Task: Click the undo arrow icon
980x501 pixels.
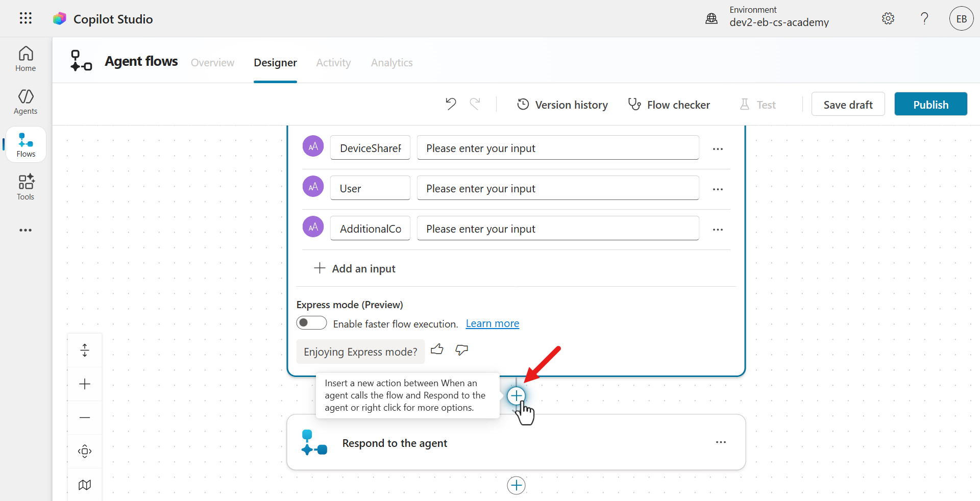Action: (450, 104)
